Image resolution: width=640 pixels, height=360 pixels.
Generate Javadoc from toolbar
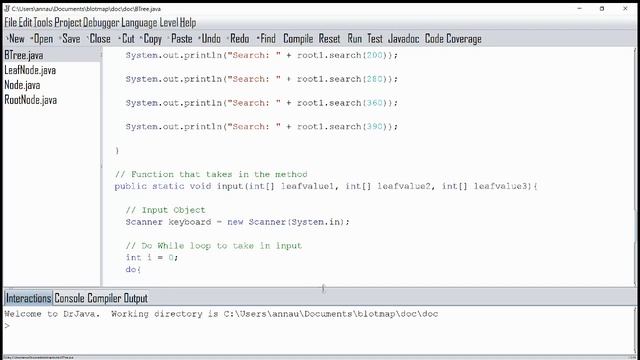point(404,39)
